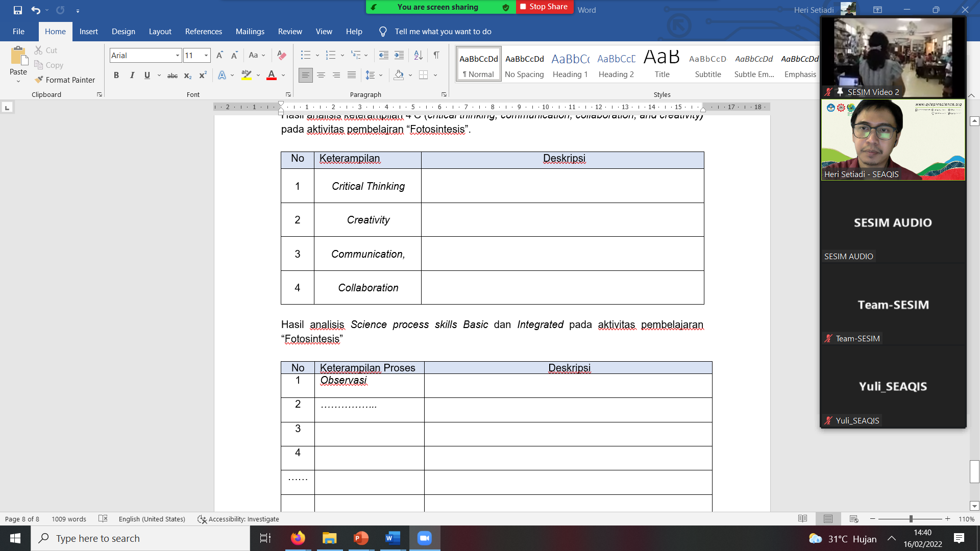The width and height of the screenshot is (980, 551).
Task: Click the Sort icon in Paragraph group
Action: pos(418,55)
